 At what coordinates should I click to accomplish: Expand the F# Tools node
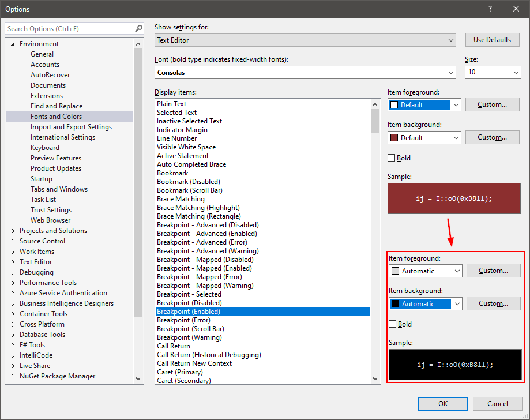point(13,345)
